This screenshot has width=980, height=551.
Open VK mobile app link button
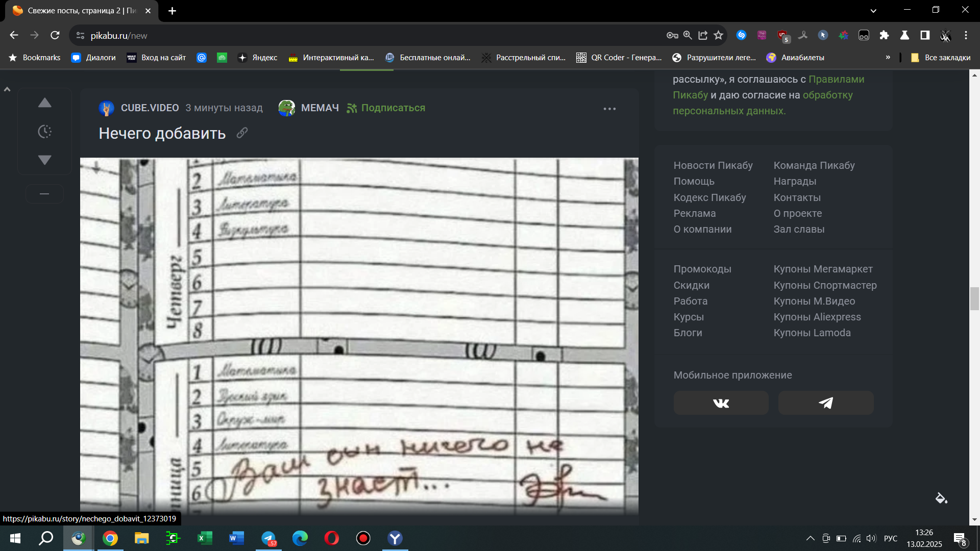click(721, 403)
